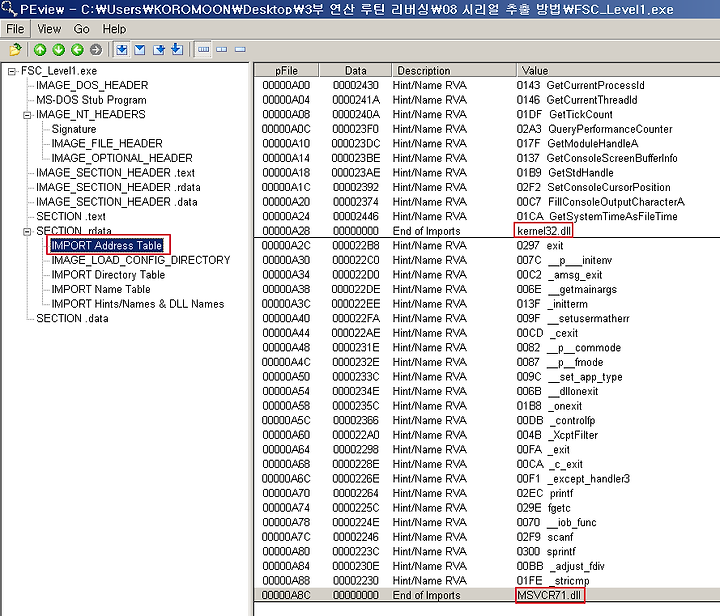
Task: Click the printf import value
Action: click(x=545, y=493)
